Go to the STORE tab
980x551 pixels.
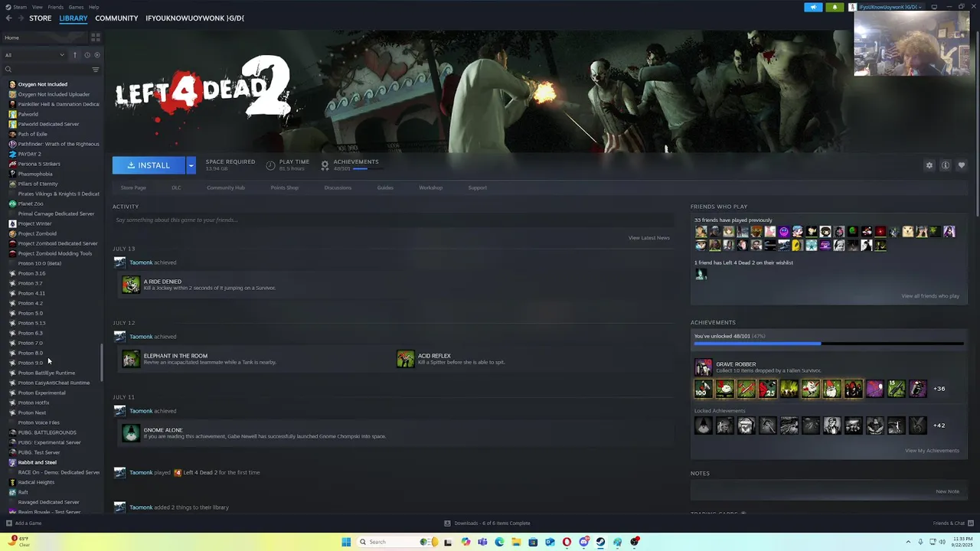(41, 18)
